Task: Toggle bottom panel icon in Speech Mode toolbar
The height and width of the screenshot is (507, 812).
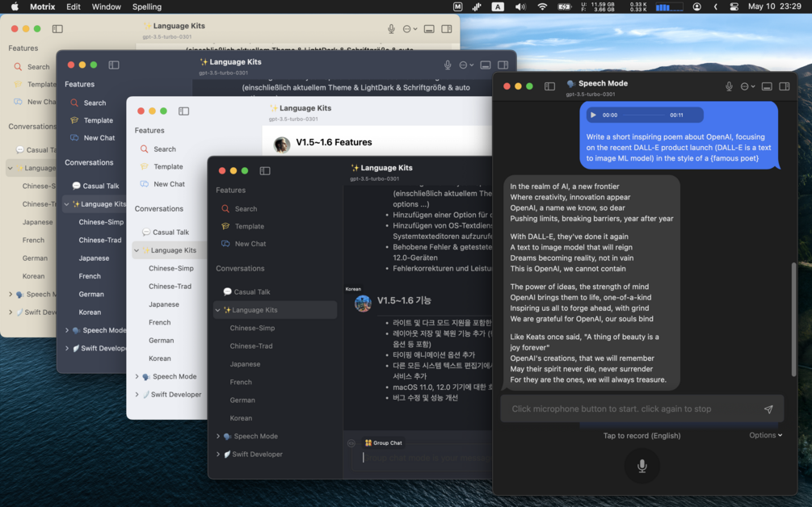Action: click(x=767, y=86)
